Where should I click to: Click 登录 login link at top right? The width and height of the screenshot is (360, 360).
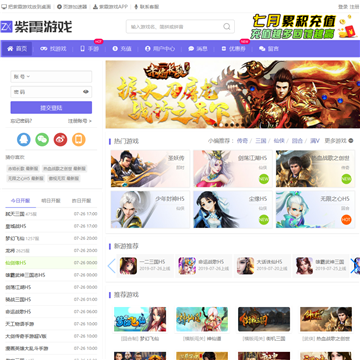point(343,7)
